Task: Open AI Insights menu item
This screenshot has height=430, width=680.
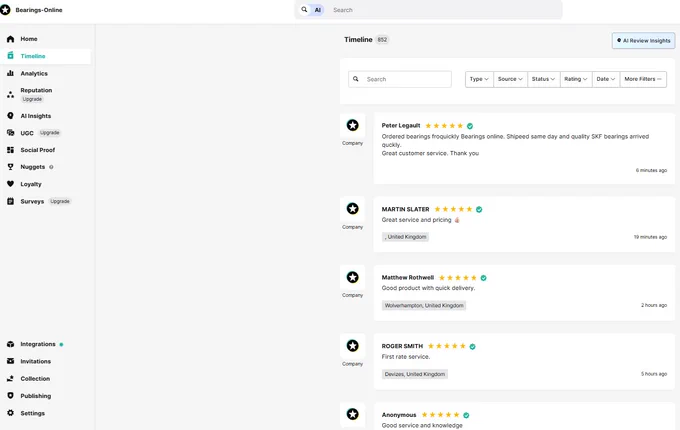Action: pyautogui.click(x=36, y=116)
